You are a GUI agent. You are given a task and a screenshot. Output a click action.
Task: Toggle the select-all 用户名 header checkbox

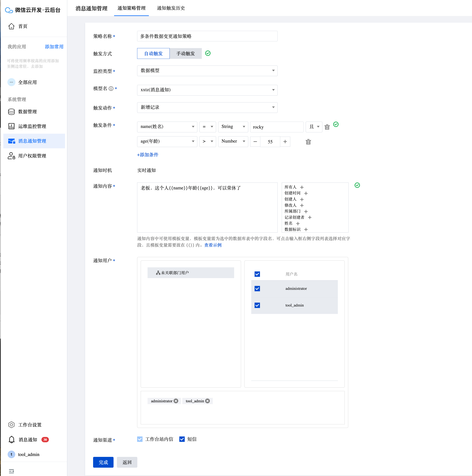[257, 274]
